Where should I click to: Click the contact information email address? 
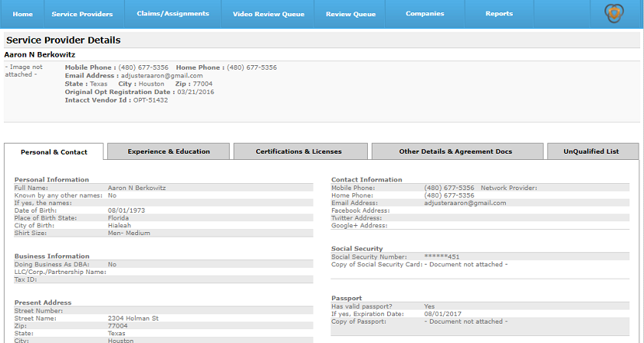465,203
